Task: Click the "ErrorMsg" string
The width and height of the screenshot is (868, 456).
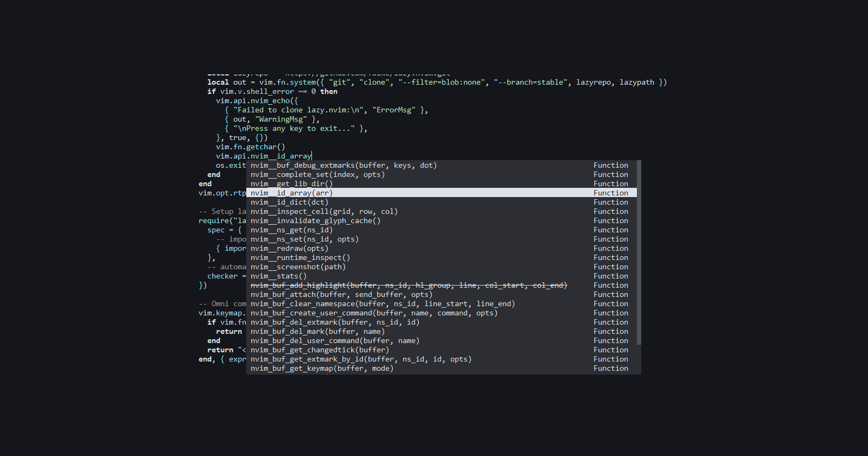Action: pyautogui.click(x=394, y=110)
